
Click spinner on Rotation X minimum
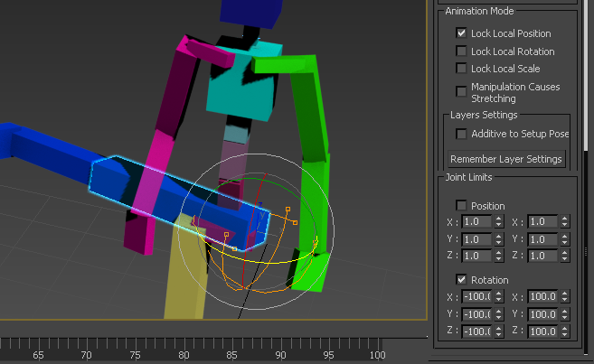[x=498, y=296]
